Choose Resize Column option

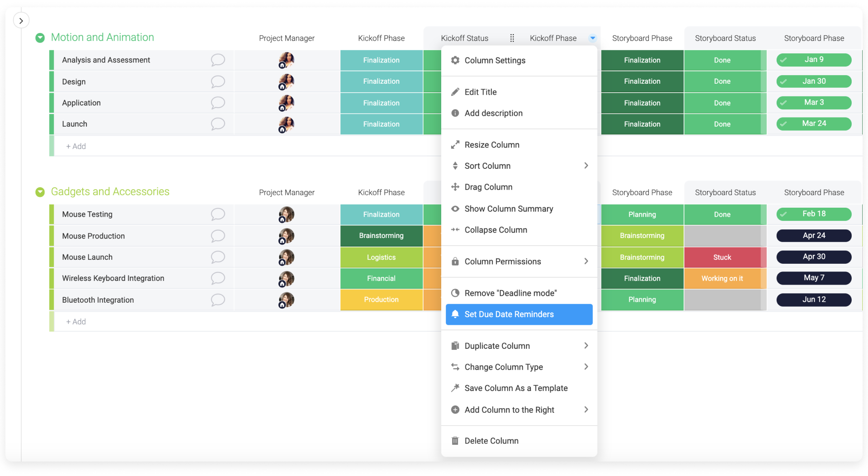point(519,145)
